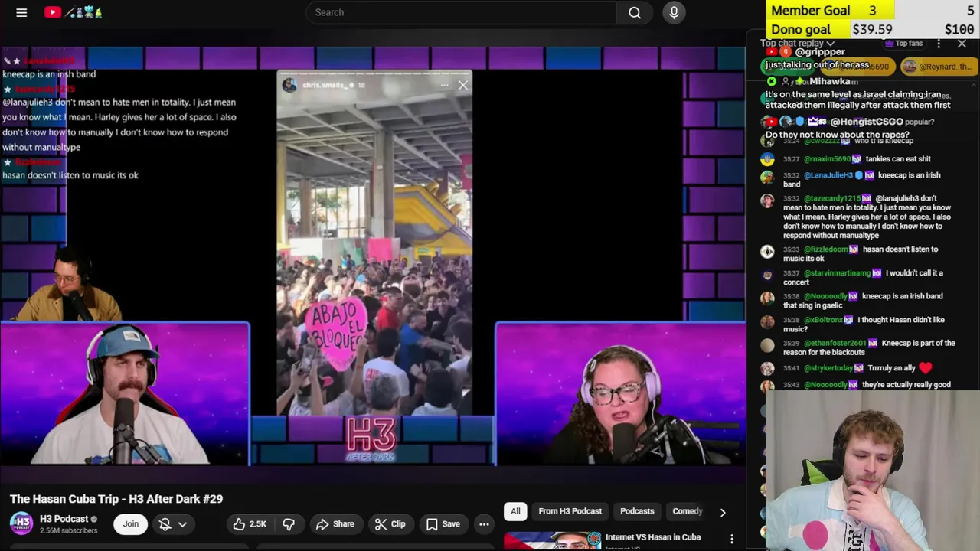Open the Top fans chip in chat

(x=904, y=44)
